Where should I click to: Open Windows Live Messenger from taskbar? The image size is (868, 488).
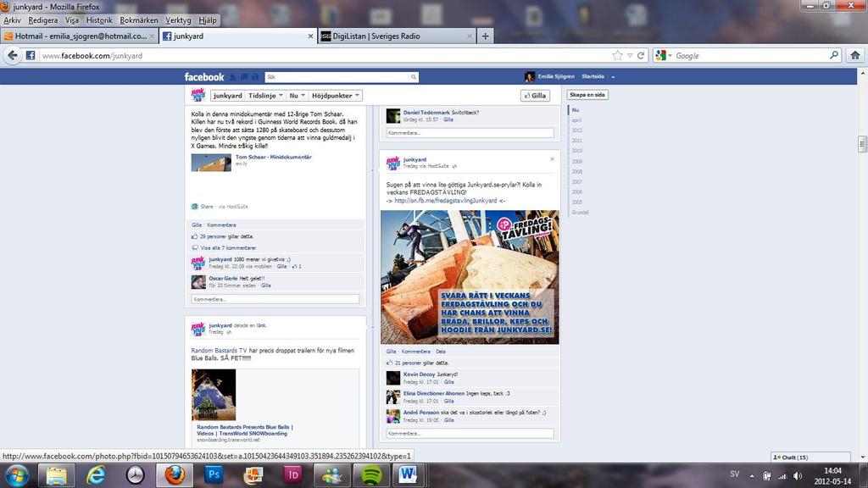[x=331, y=475]
